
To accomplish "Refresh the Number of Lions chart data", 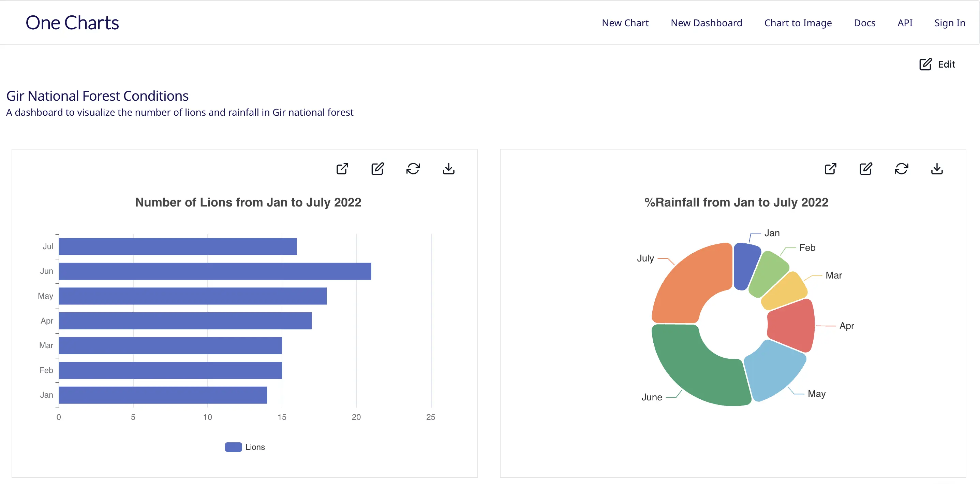I will coord(413,169).
